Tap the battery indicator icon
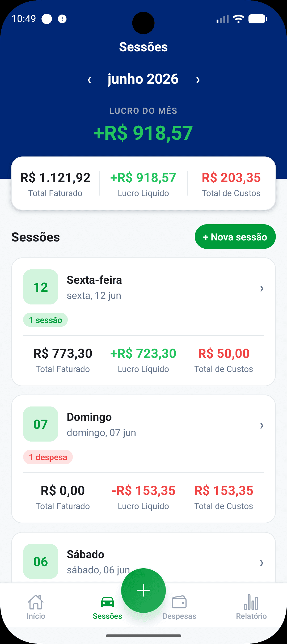Screen dimensions: 287x644 pyautogui.click(x=258, y=19)
